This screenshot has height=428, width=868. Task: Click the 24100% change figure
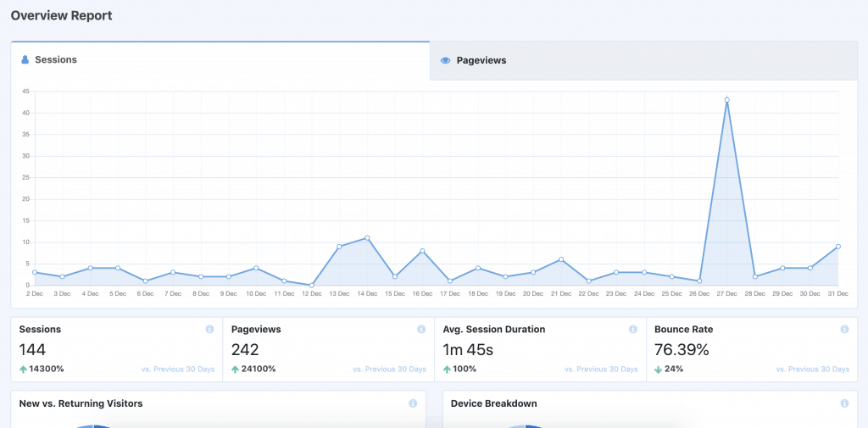pos(259,370)
